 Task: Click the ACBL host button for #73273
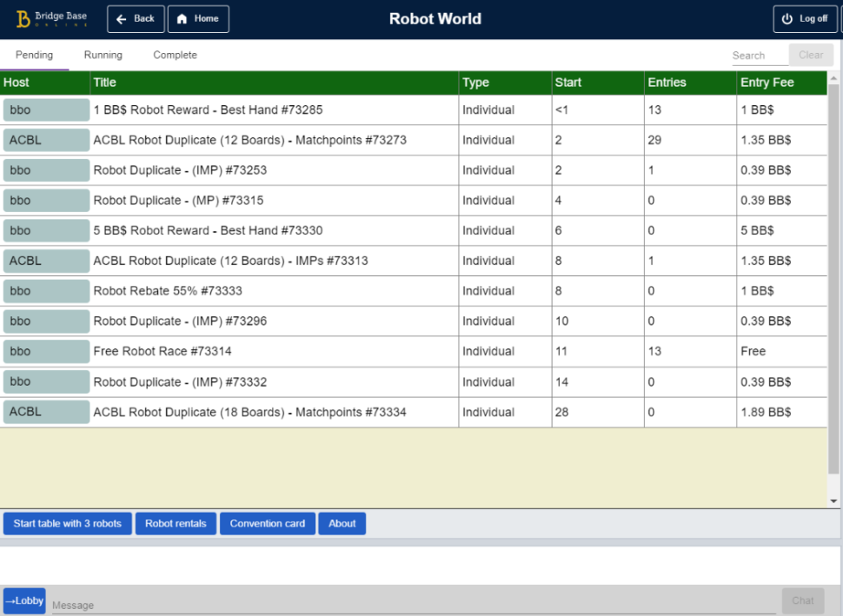coord(46,140)
